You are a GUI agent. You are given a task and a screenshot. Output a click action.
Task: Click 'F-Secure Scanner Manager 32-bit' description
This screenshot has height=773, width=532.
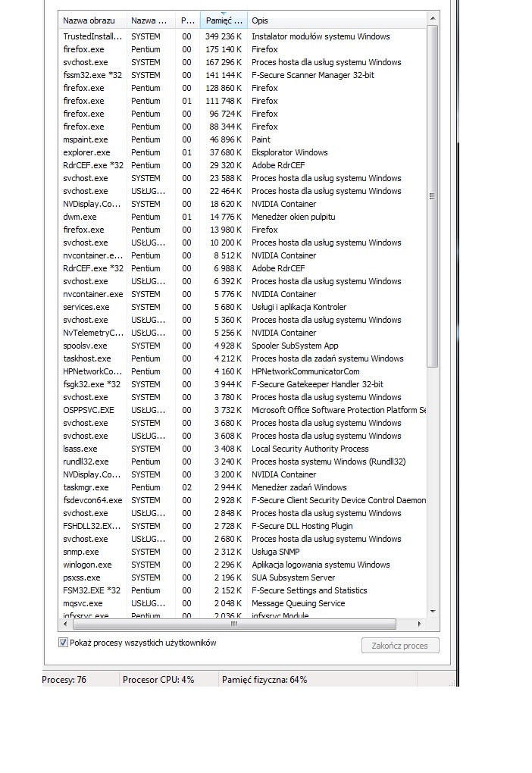[x=312, y=75]
